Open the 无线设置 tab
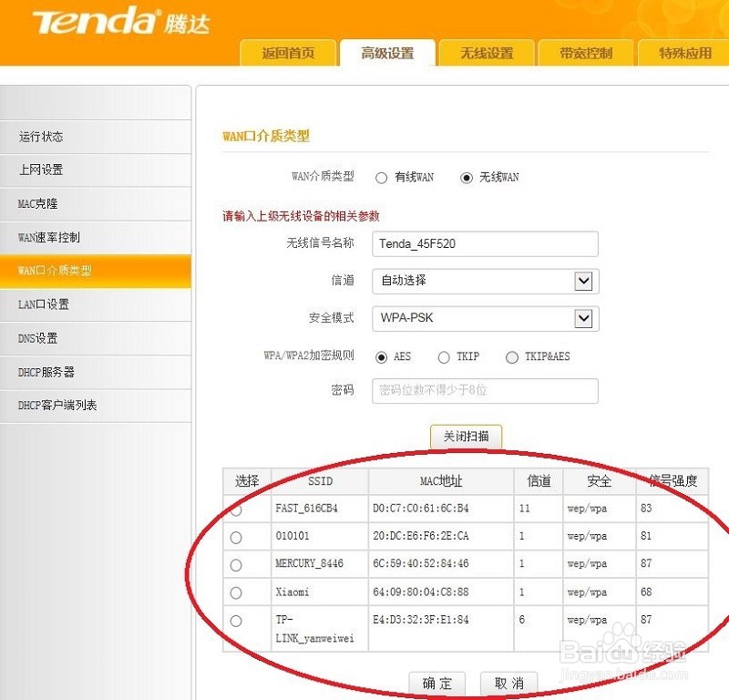Screen dimensions: 729x700 pyautogui.click(x=487, y=53)
